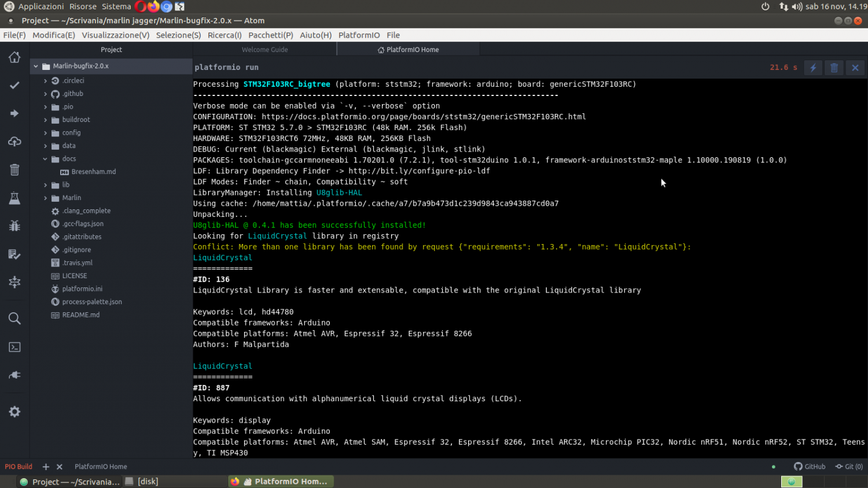The image size is (868, 488).
Task: Switch to the PlatformIO Home tab
Action: click(408, 50)
